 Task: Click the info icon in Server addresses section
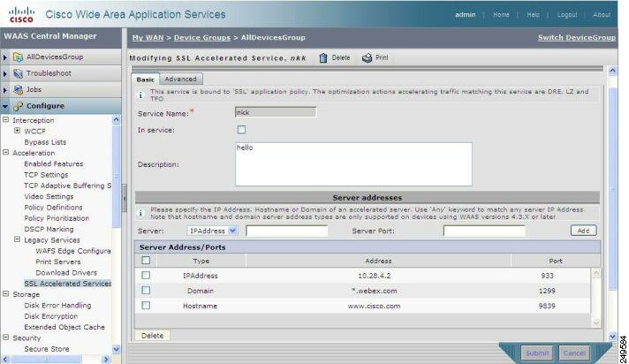140,213
